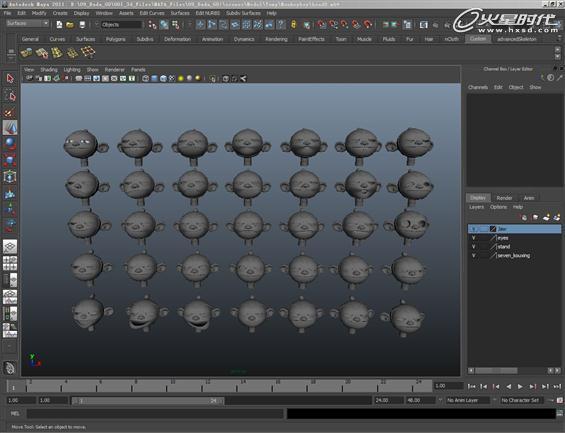Screen dimensions: 565x433
Task: Click the Select by hierarchy icon
Action: click(152, 24)
